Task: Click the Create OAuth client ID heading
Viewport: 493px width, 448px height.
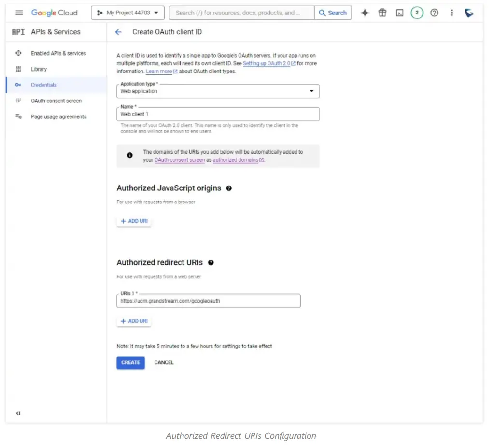Action: point(167,32)
